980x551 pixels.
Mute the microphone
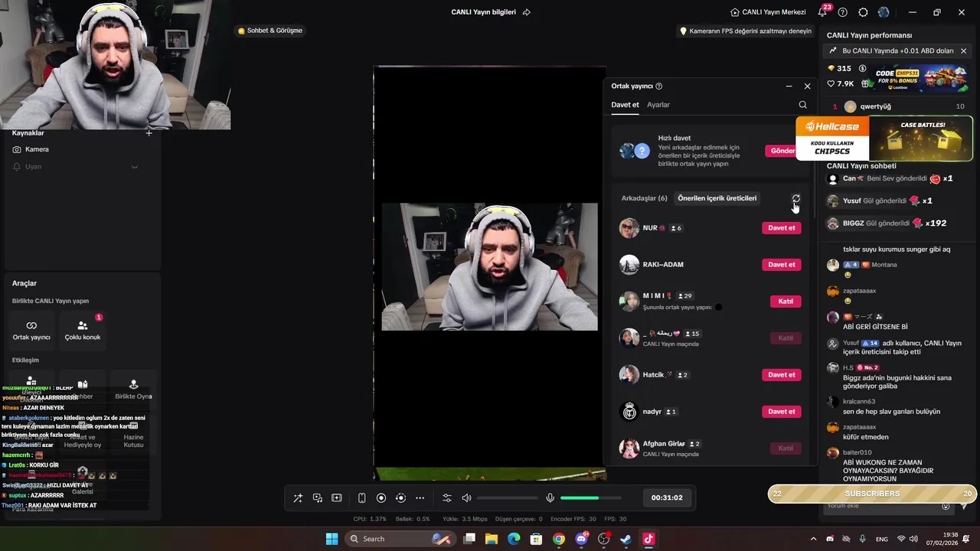click(550, 498)
